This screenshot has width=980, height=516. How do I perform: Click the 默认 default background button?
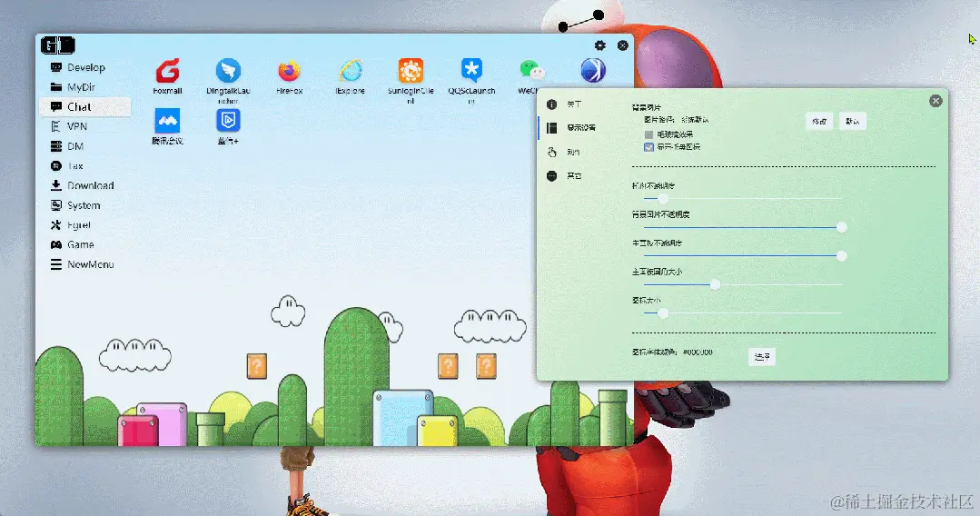tap(853, 122)
